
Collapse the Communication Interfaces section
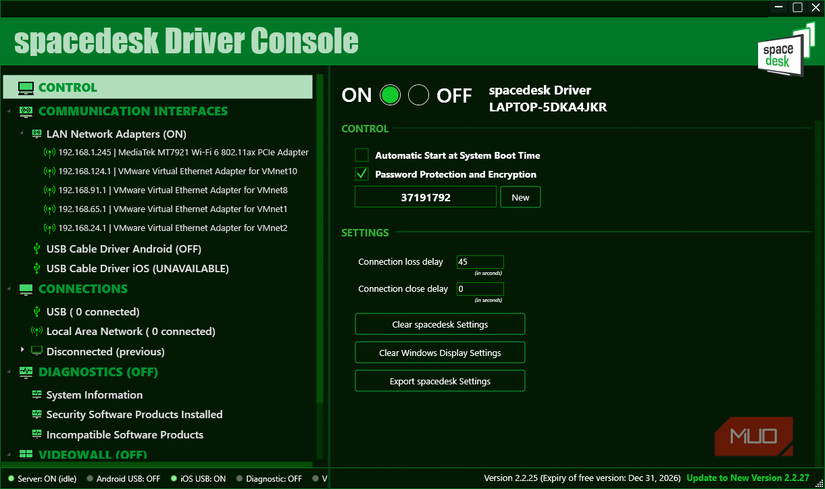(x=9, y=112)
